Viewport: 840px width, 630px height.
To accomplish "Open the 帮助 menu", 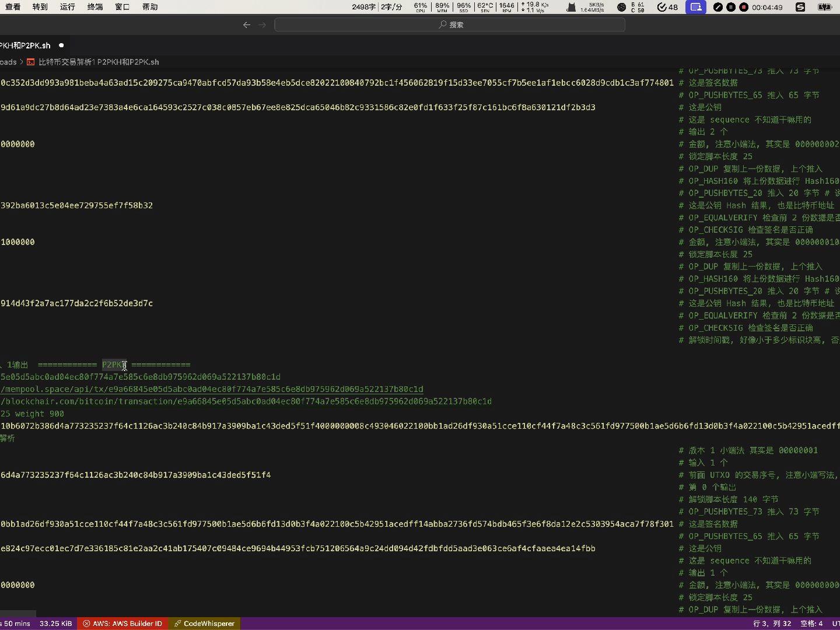I will click(150, 7).
